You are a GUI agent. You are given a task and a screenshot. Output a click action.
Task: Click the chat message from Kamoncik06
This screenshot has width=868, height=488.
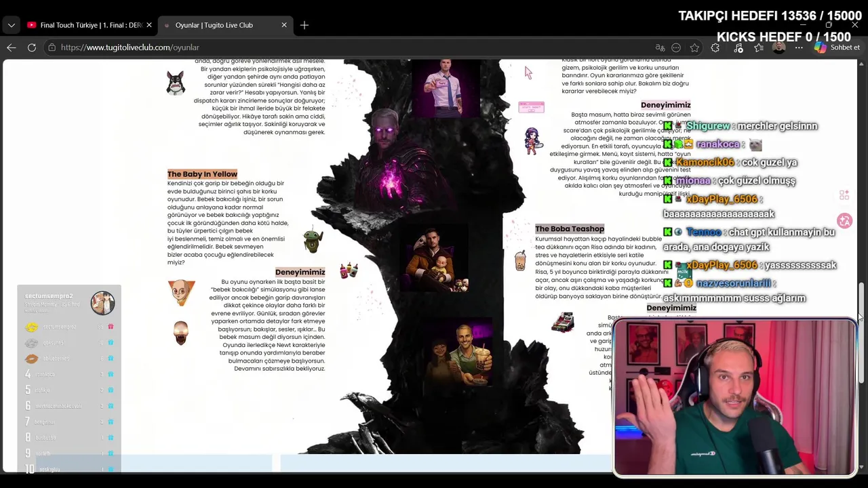(x=730, y=163)
